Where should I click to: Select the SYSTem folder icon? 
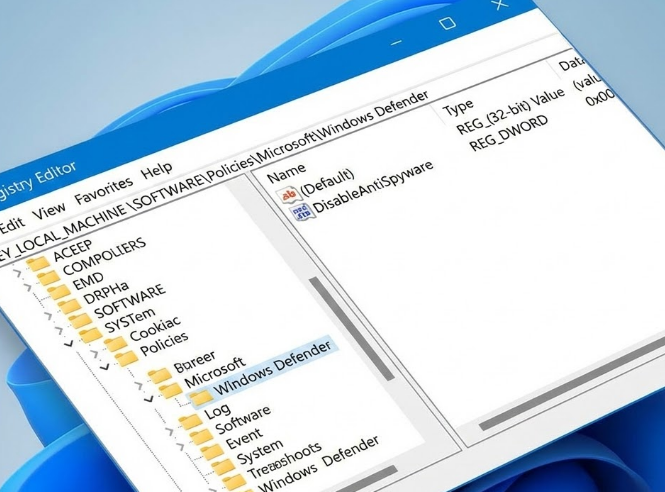click(x=91, y=335)
